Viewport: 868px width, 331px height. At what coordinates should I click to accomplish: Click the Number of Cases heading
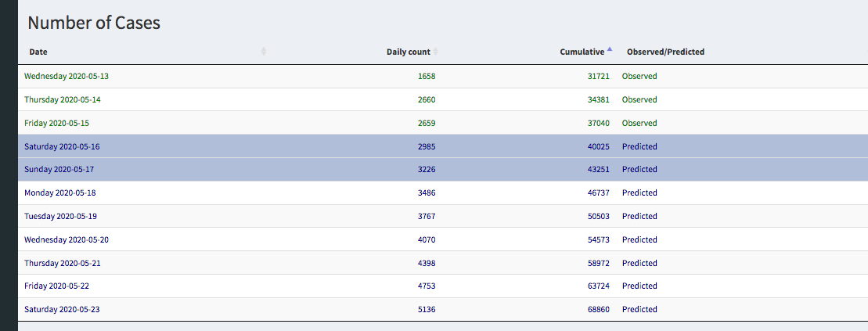click(94, 23)
